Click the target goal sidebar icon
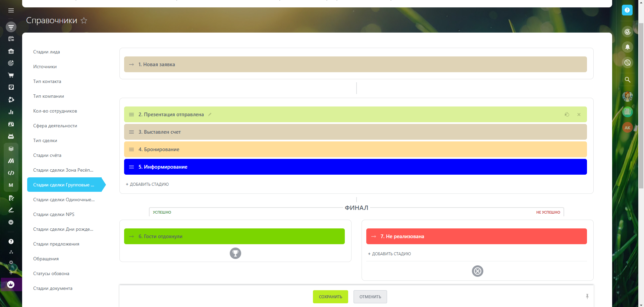This screenshot has height=307, width=644. 11,63
